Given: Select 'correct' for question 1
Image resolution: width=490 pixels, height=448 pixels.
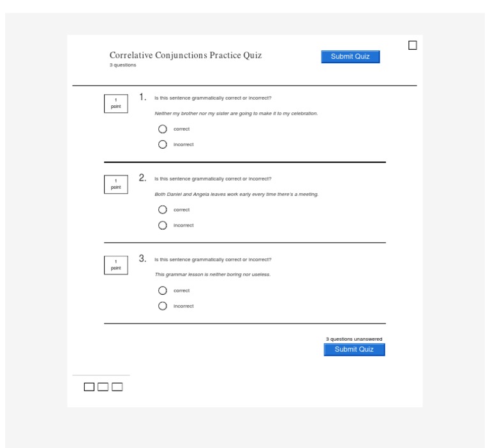Looking at the screenshot, I should click(x=163, y=129).
